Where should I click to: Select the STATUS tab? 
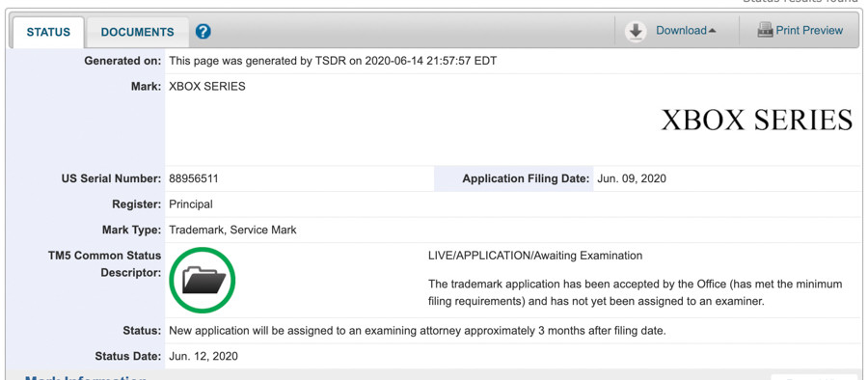[x=49, y=32]
